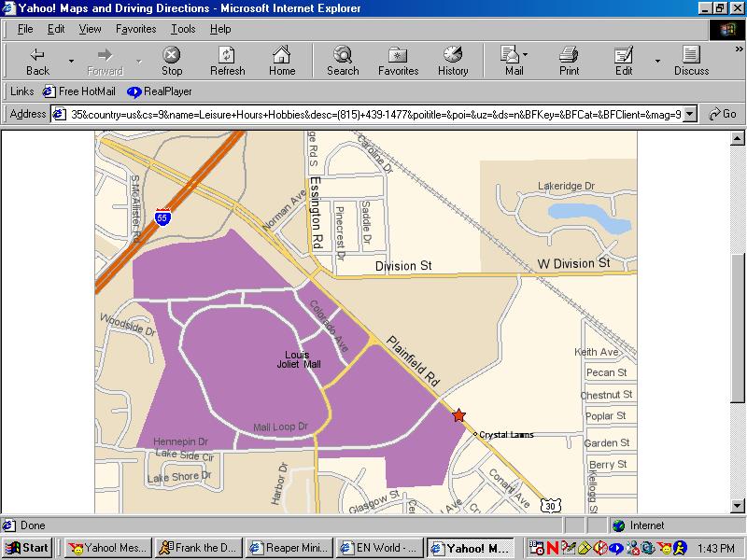This screenshot has width=747, height=560.
Task: Switch to Reaper Mini... taskbar window
Action: tap(289, 548)
